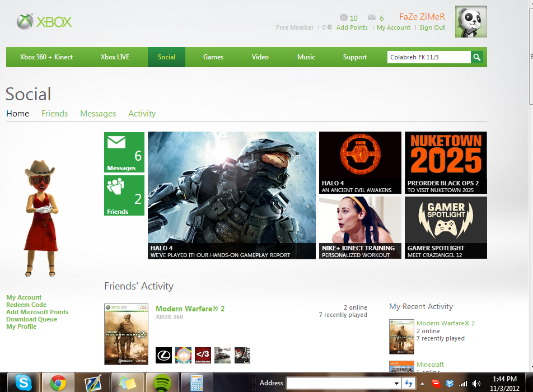
Task: Click the Add Points link
Action: pos(352,27)
